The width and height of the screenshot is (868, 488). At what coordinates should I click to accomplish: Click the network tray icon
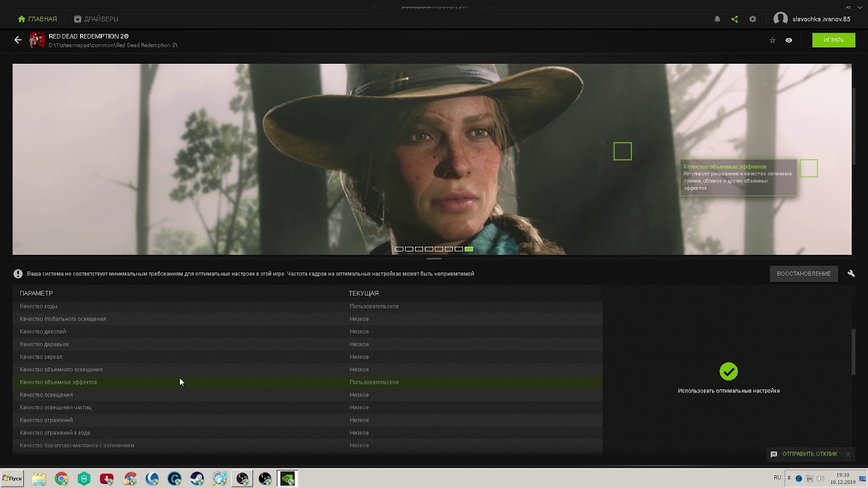pyautogui.click(x=809, y=479)
